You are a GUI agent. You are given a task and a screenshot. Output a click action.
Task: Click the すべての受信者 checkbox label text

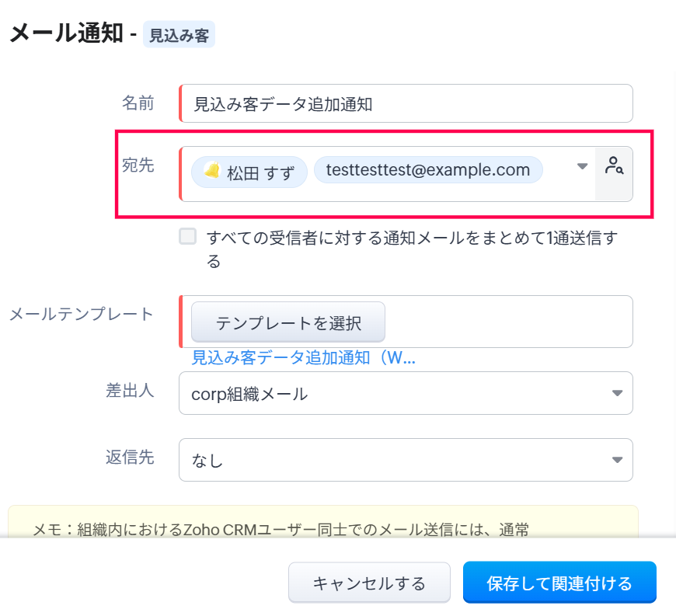[x=412, y=238]
